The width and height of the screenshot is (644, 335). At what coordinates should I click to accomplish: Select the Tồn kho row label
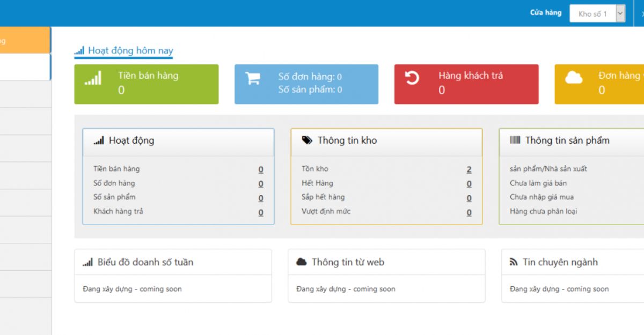coord(315,169)
